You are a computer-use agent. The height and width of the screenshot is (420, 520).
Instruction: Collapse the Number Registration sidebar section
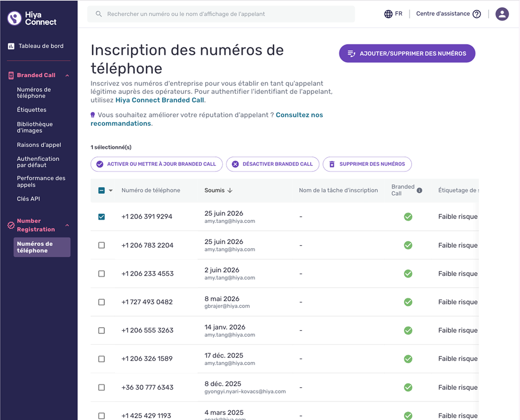click(x=67, y=225)
